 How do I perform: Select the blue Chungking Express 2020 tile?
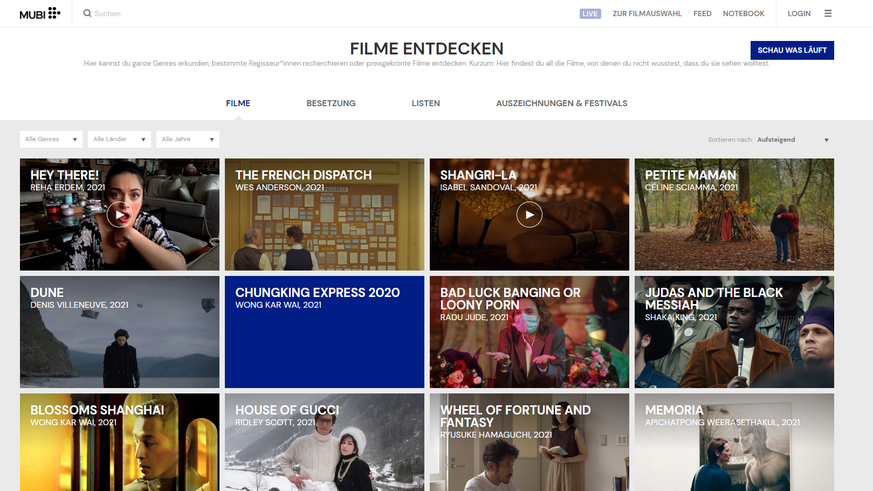(324, 332)
